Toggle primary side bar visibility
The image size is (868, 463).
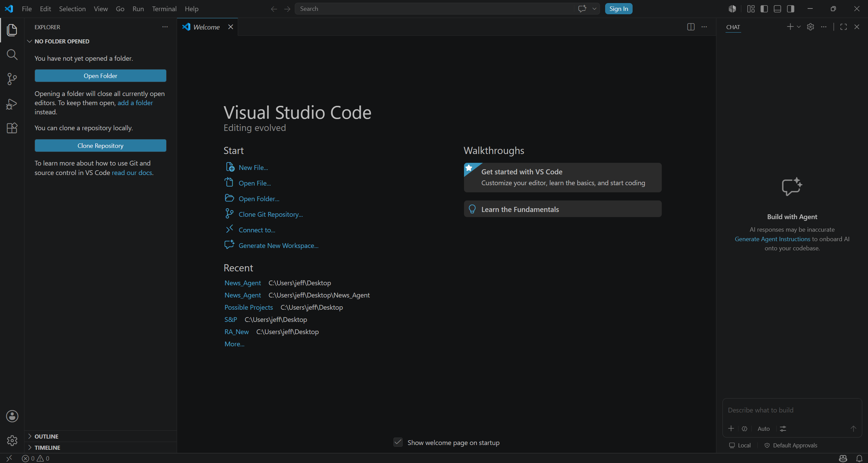[x=764, y=9]
